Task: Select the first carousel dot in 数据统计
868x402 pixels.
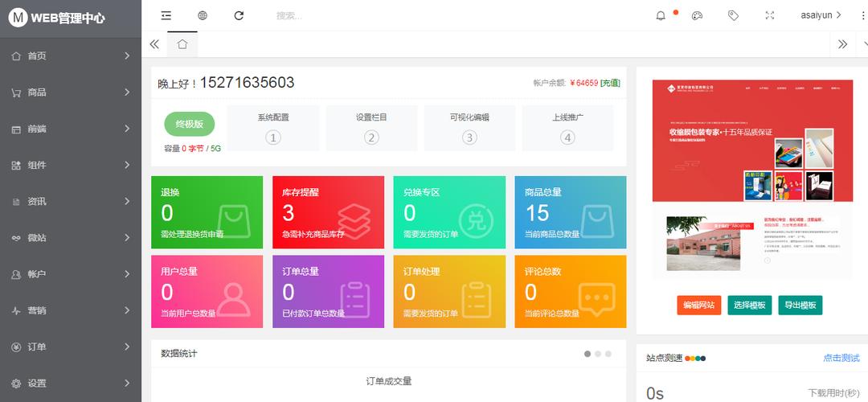Action: [588, 354]
